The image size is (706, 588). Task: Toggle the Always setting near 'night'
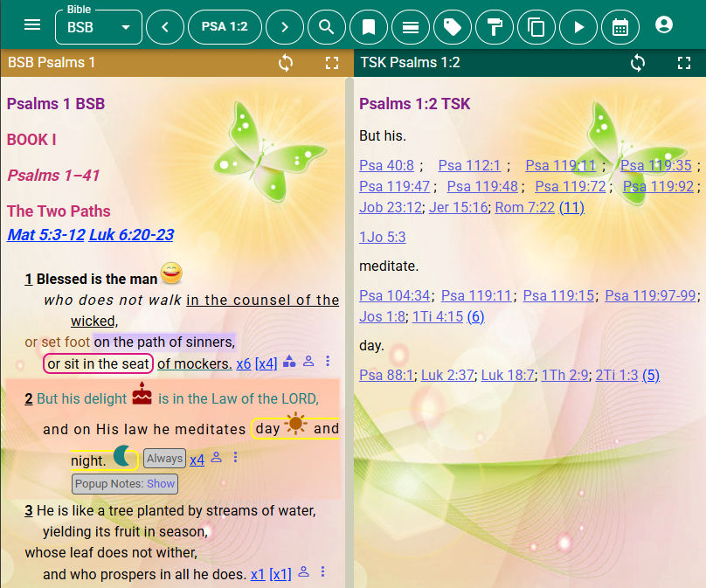click(x=164, y=457)
